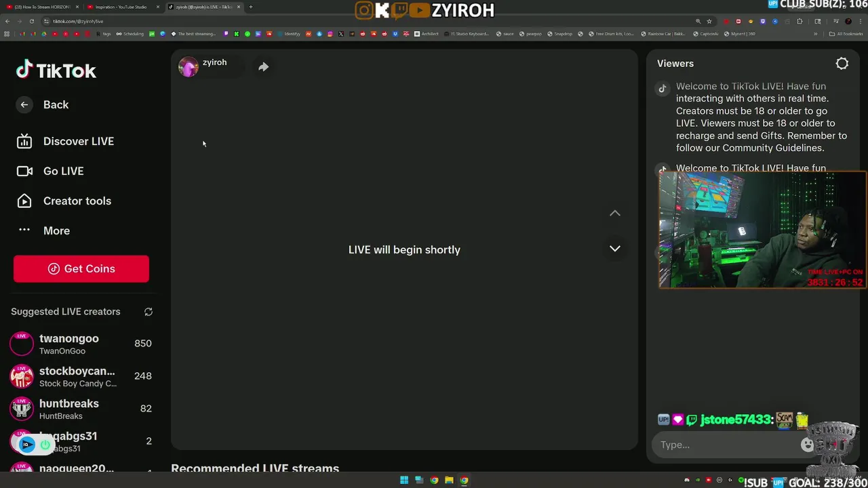Click active Chrome icon on taskbar

464,481
